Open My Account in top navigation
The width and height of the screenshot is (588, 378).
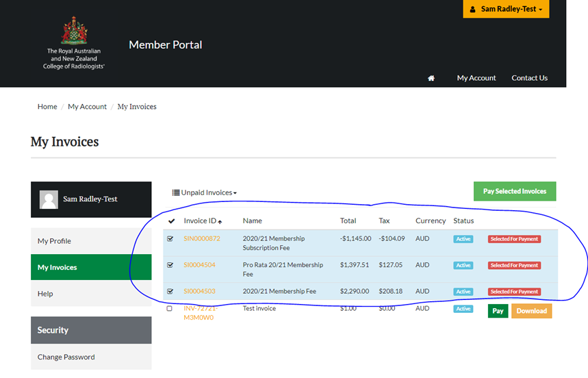coord(476,78)
